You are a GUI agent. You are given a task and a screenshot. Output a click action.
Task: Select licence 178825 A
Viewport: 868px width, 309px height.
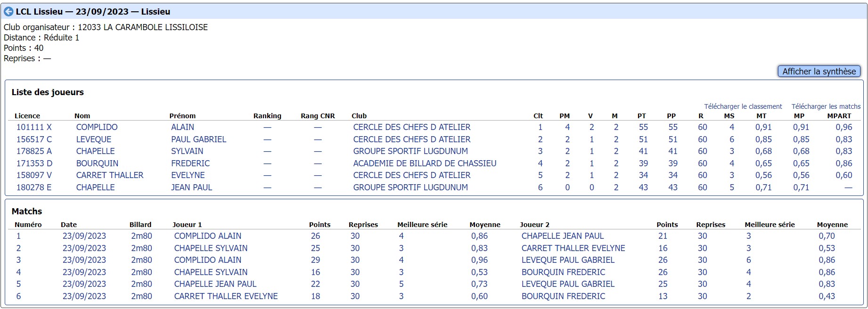(34, 151)
